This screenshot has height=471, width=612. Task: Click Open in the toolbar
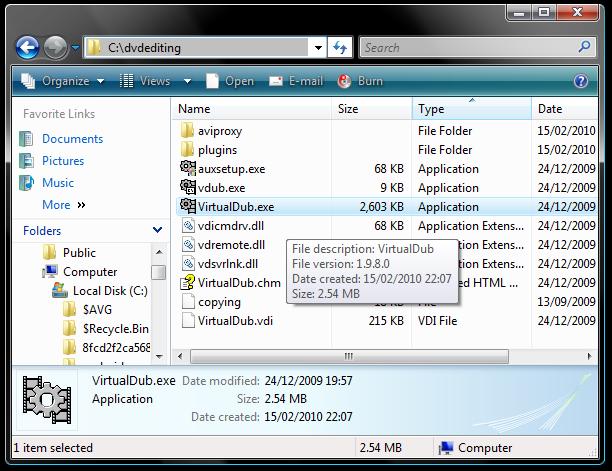pyautogui.click(x=230, y=81)
